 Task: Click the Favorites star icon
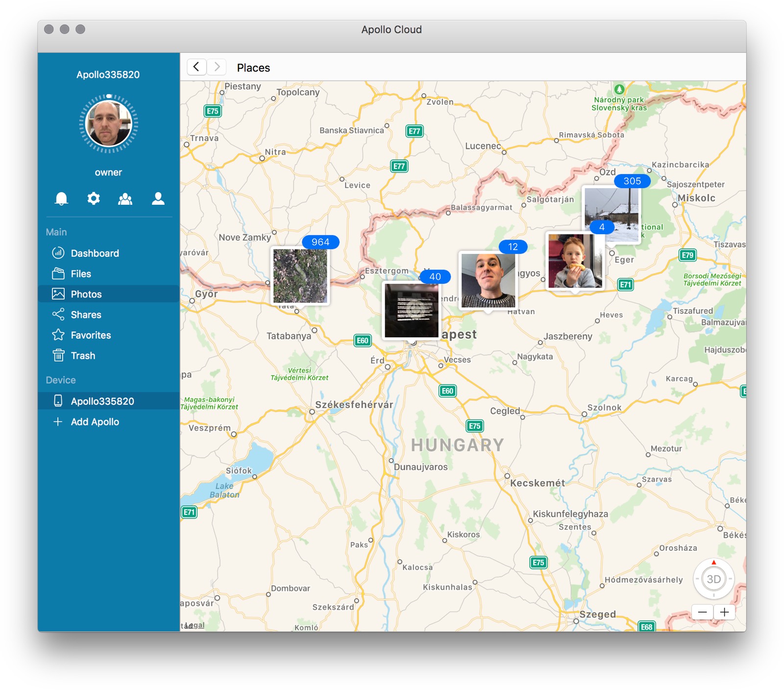[x=58, y=335]
